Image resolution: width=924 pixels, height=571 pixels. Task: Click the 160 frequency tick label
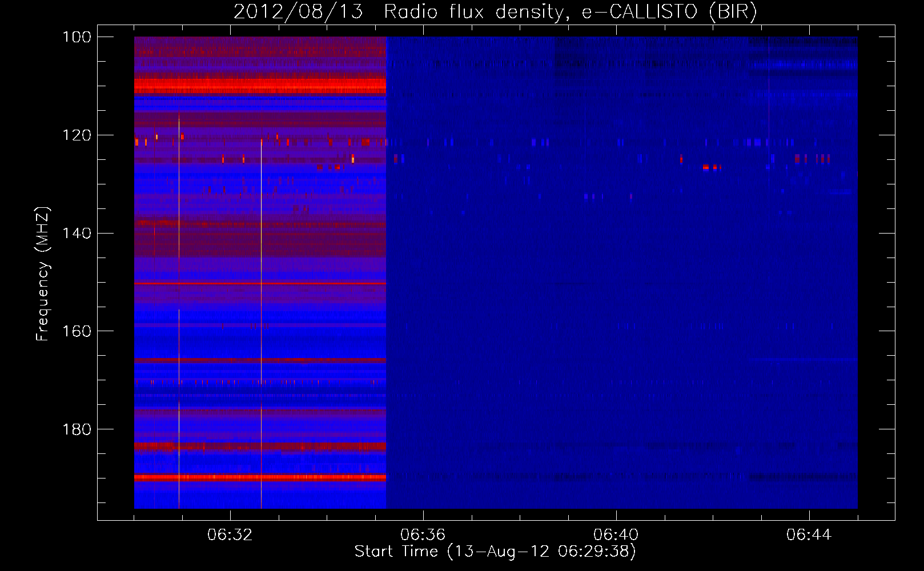click(x=77, y=331)
